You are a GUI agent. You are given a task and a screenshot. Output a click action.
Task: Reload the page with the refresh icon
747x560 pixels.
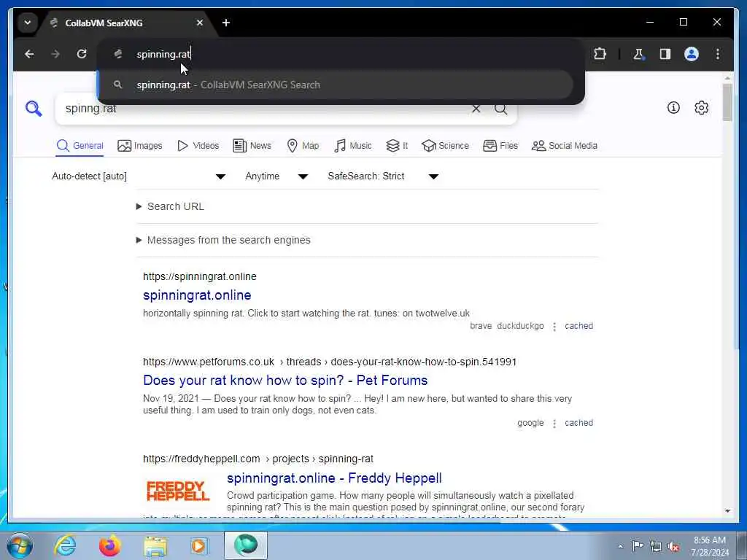(82, 54)
